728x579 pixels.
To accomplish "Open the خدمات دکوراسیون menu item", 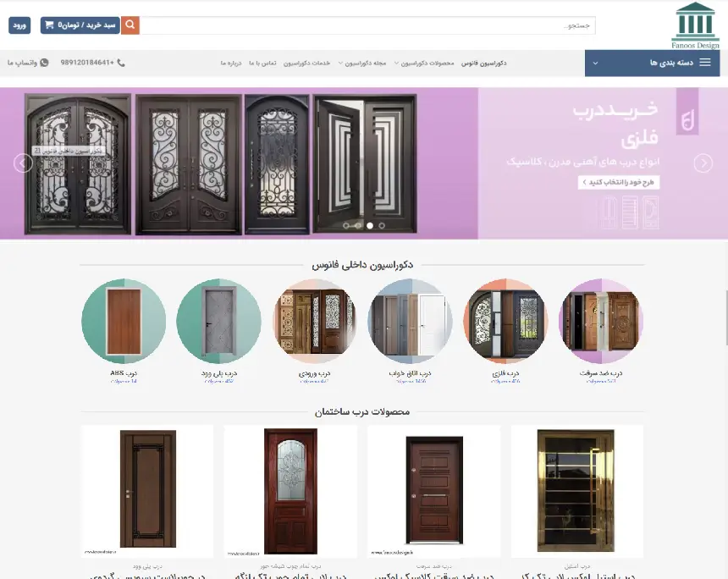I will click(x=307, y=63).
